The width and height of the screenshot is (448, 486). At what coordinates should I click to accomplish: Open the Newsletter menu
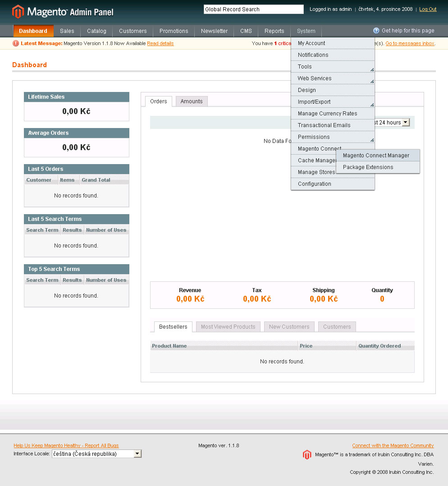(x=215, y=31)
